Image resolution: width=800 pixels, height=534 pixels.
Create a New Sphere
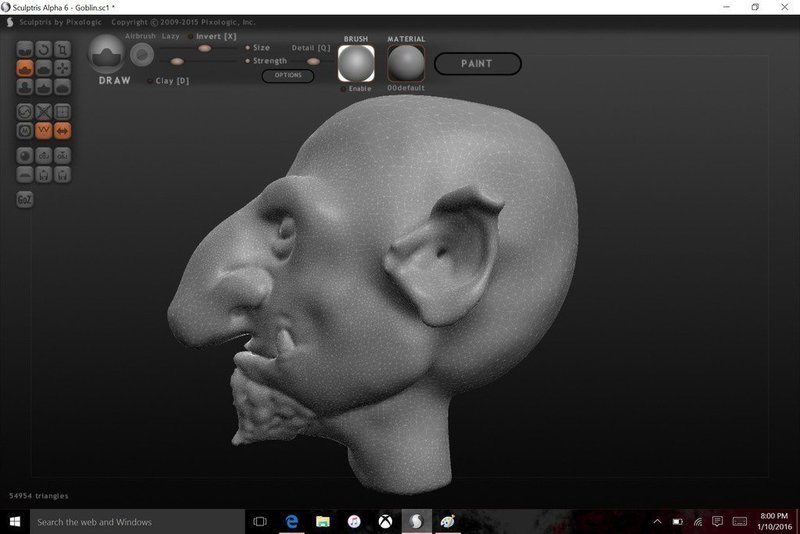25,156
